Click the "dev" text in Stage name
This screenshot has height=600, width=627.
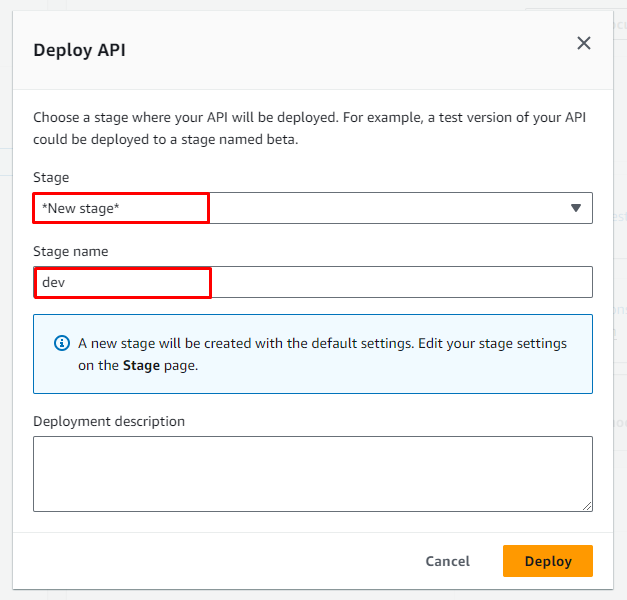pyautogui.click(x=53, y=283)
